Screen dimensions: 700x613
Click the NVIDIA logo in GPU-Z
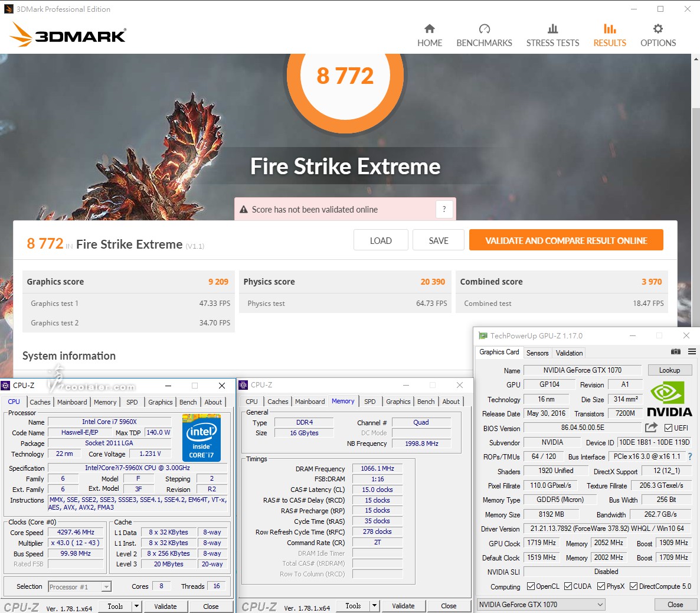669,399
